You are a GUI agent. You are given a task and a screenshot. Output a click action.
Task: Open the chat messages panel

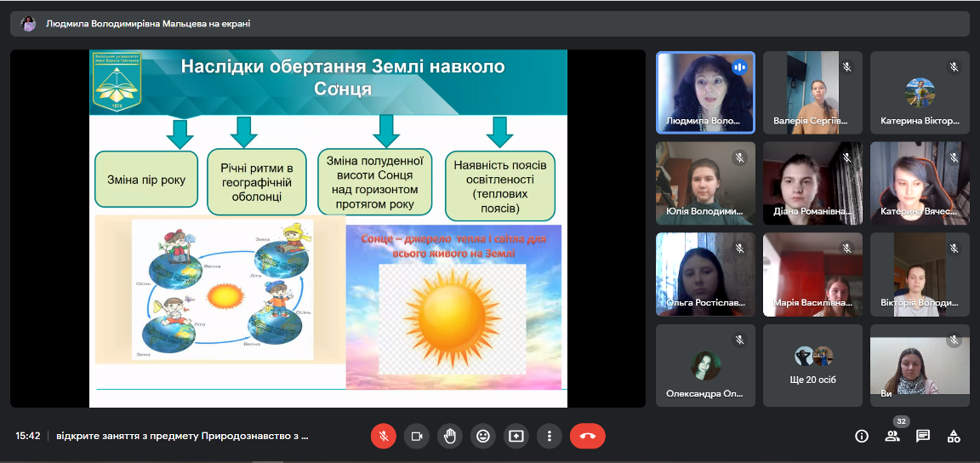(923, 436)
